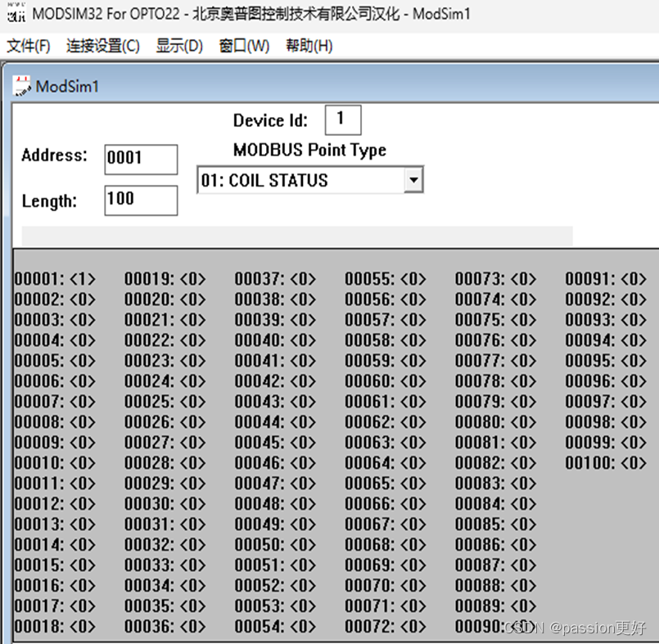The image size is (659, 644).
Task: Select coil entry 00060: <0>
Action: [386, 381]
